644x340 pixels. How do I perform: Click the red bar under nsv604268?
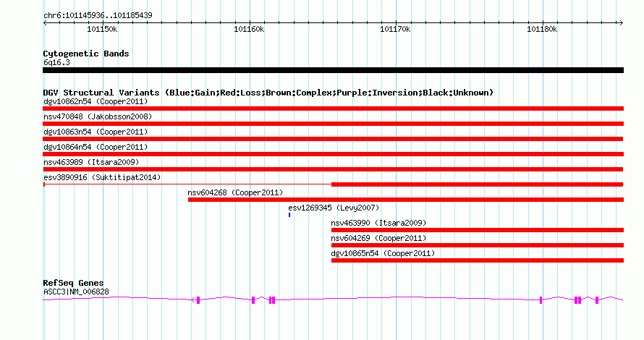(406, 200)
